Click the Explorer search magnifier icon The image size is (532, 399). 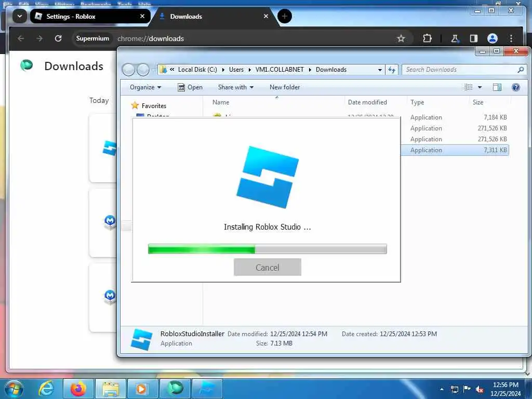[521, 70]
